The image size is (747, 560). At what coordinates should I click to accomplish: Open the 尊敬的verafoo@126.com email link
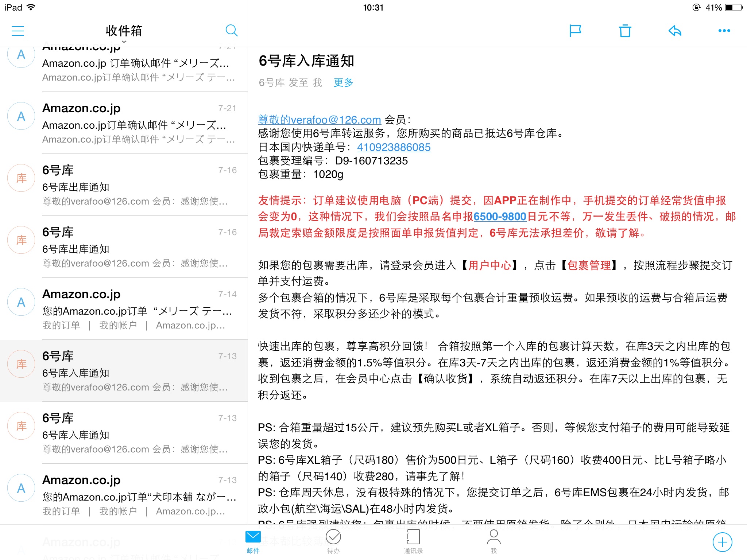click(x=320, y=120)
